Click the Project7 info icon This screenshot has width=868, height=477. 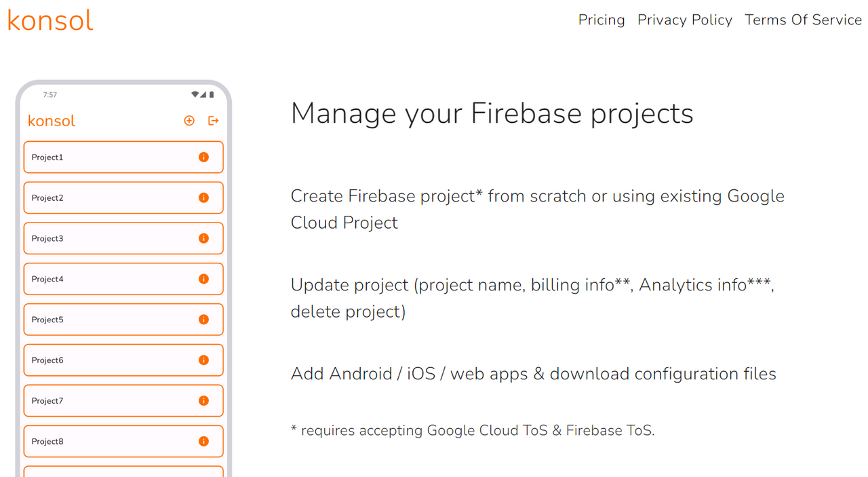coord(203,401)
